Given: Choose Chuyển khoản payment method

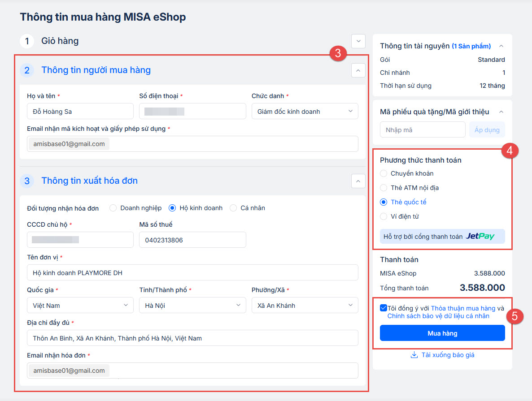Looking at the screenshot, I should coord(384,173).
